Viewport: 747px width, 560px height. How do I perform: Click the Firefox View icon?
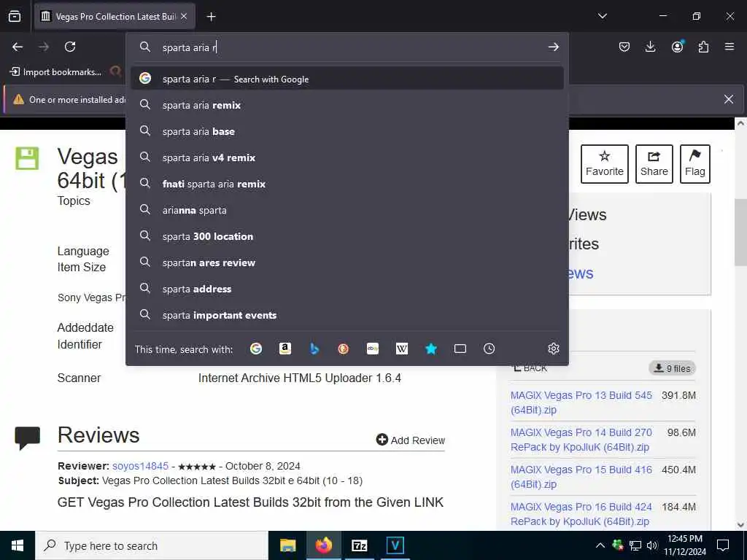click(x=15, y=16)
